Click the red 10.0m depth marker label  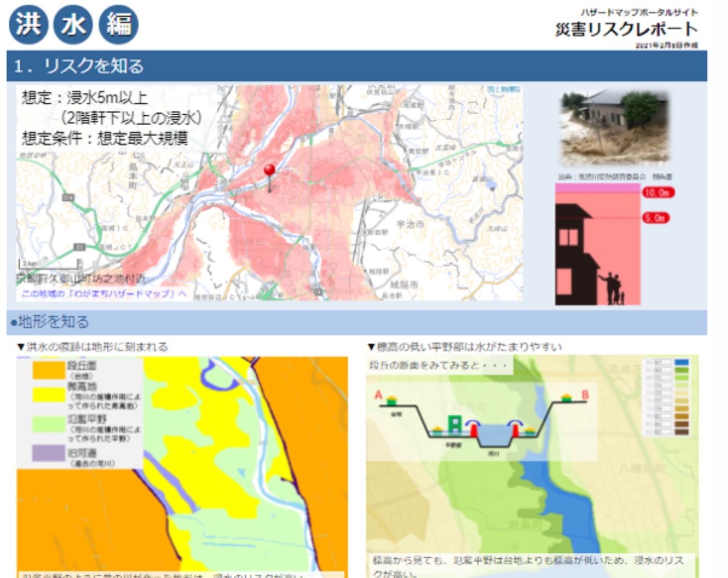pos(658,192)
